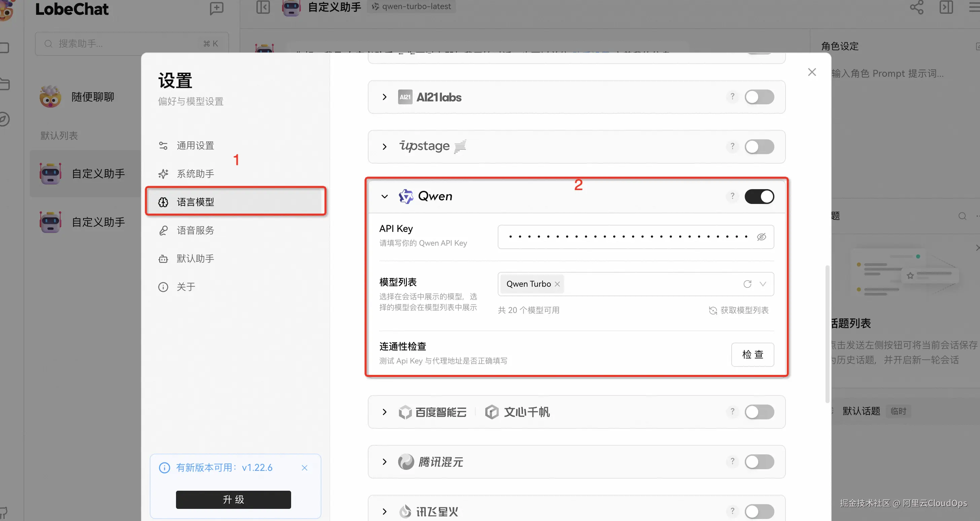This screenshot has height=521, width=980.
Task: Collapse the Qwen provider section
Action: [385, 196]
